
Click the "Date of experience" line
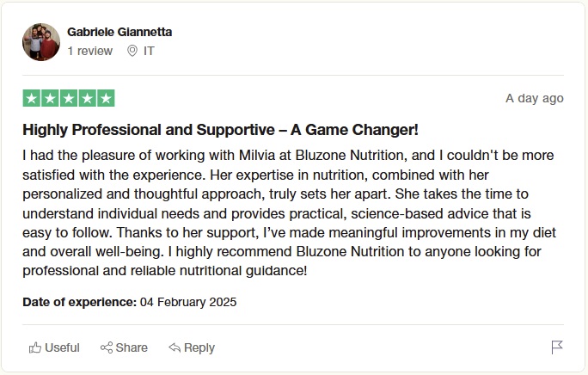pyautogui.click(x=130, y=302)
